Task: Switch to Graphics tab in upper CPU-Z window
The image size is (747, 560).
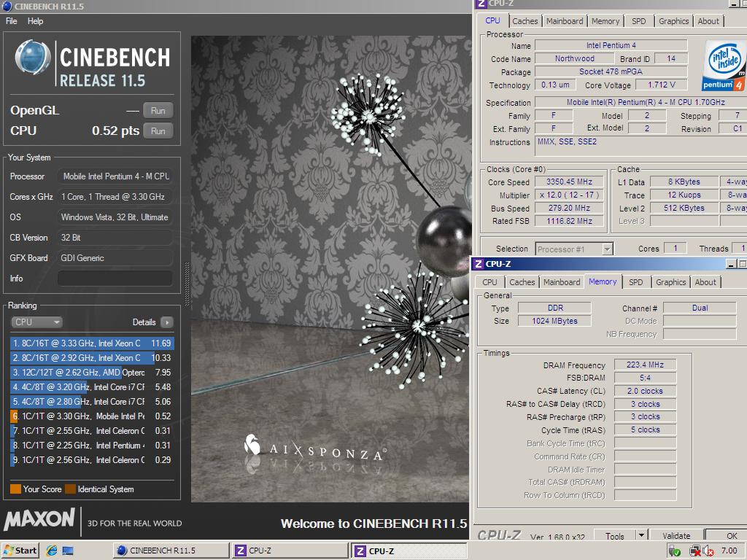Action: coord(673,21)
